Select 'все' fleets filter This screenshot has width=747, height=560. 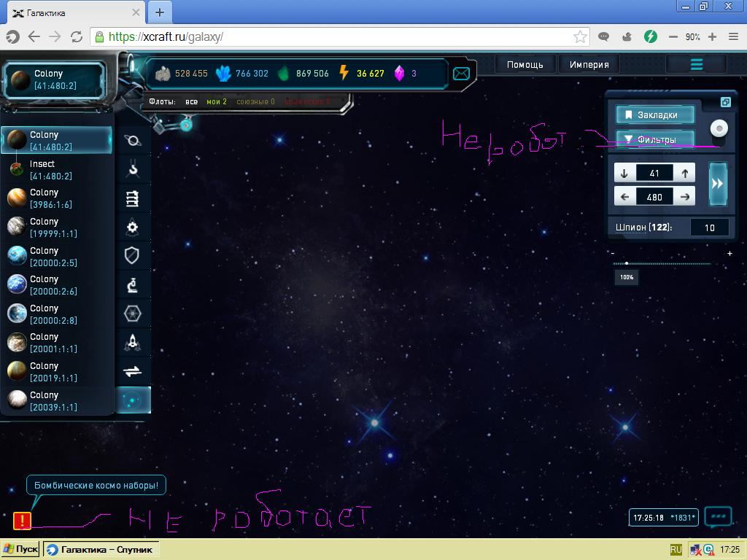(x=191, y=102)
